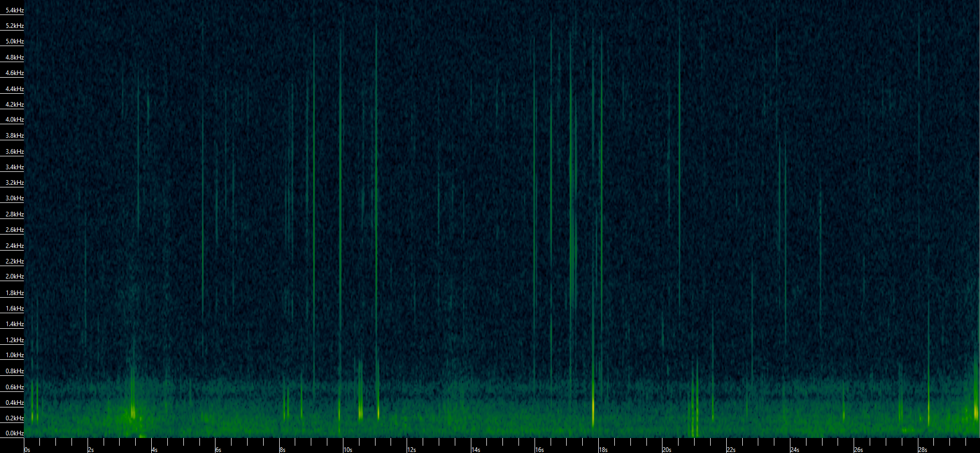
Task: Select the 26s time marker
Action: (859, 450)
